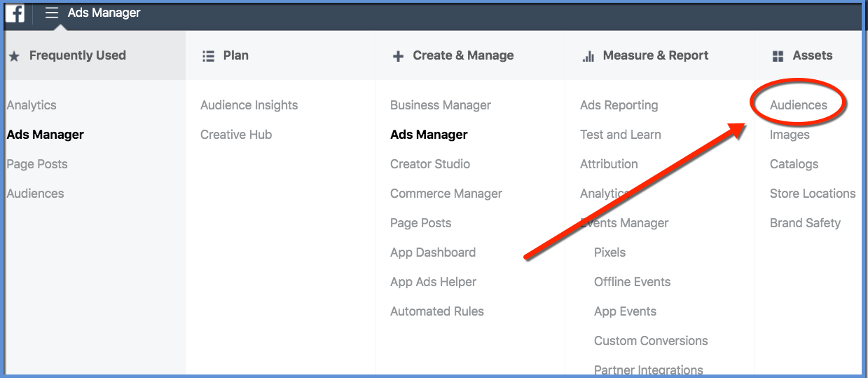Open Images under Assets
Image resolution: width=868 pixels, height=378 pixels.
point(790,135)
